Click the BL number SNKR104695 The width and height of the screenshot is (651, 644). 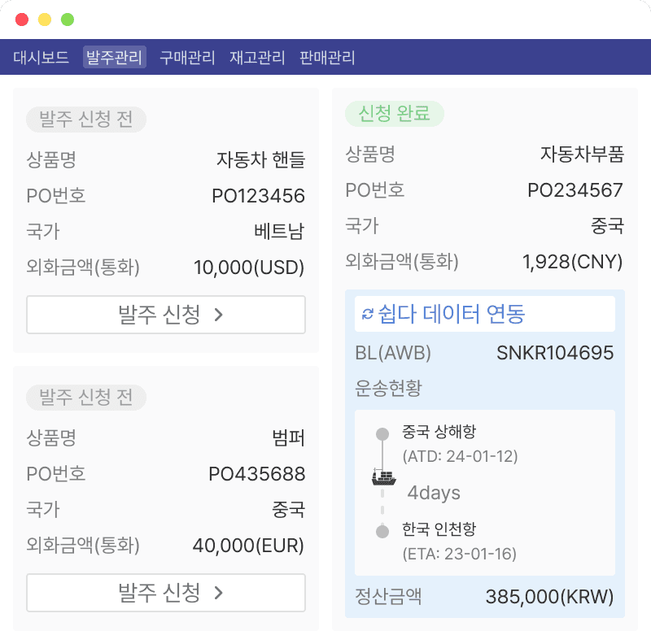[x=555, y=353]
